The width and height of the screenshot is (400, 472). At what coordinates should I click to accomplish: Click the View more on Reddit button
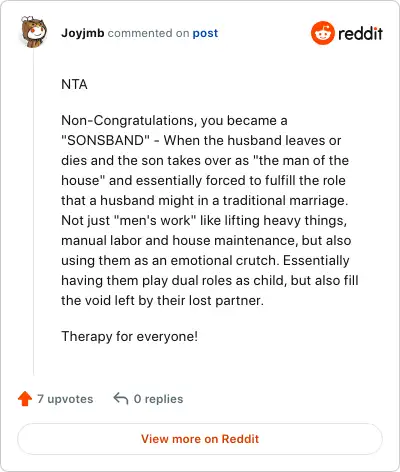[200, 439]
